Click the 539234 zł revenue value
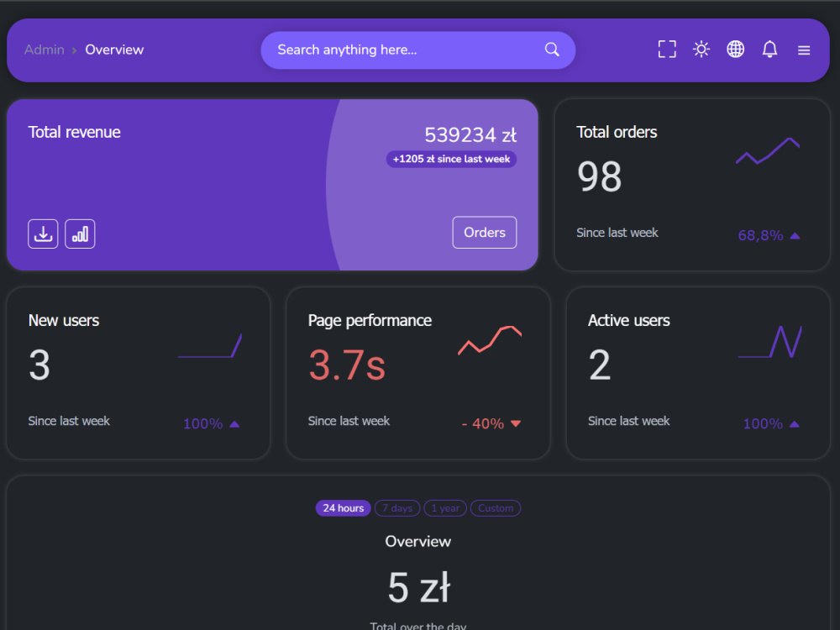840x630 pixels. click(470, 135)
